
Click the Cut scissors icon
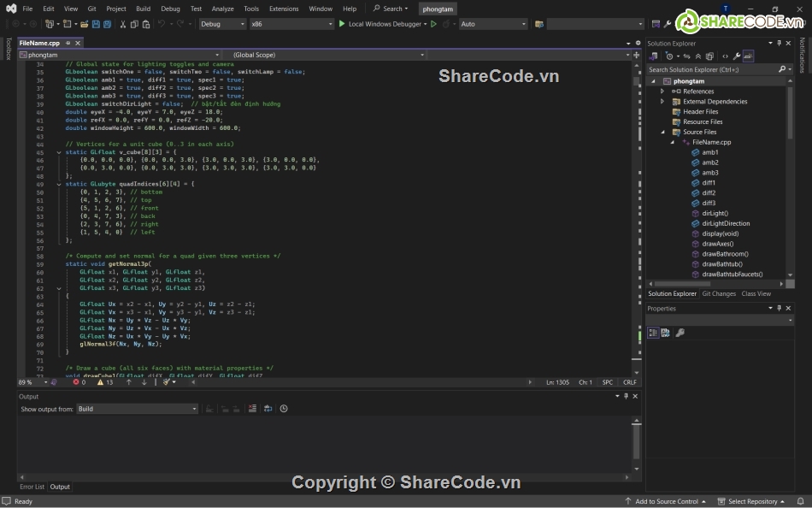(123, 24)
